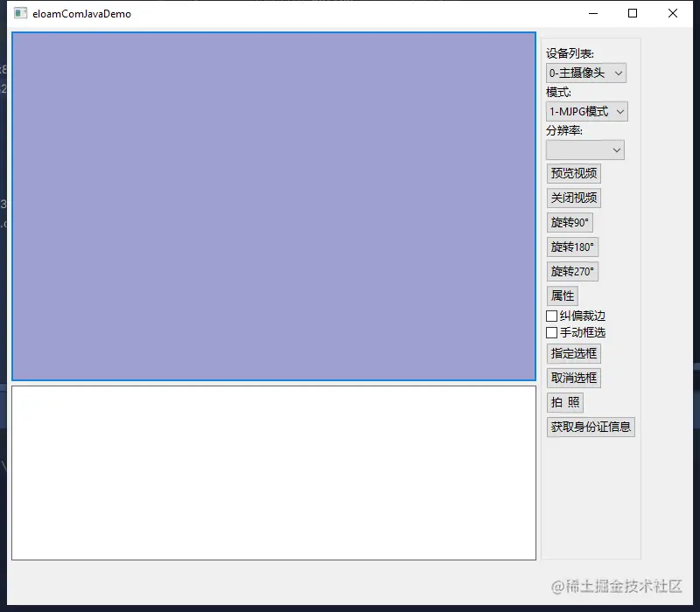This screenshot has width=700, height=612.
Task: Click the 旋转270° button
Action: [x=572, y=272]
